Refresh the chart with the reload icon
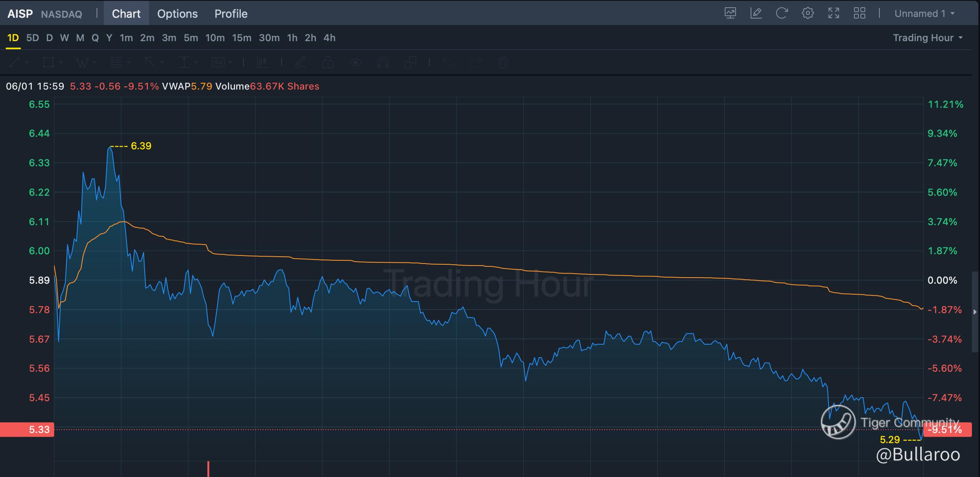 pos(782,13)
